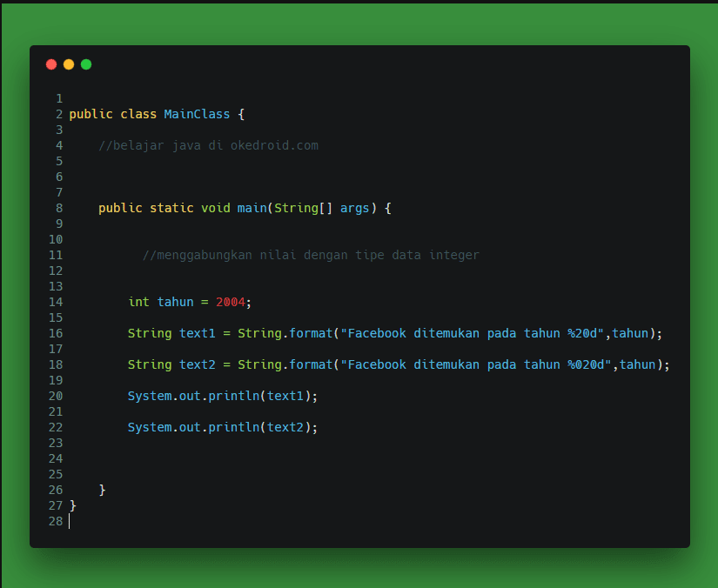Screen dimensions: 718x588
Task: Click 'format' method call on line 16
Action: click(x=311, y=333)
